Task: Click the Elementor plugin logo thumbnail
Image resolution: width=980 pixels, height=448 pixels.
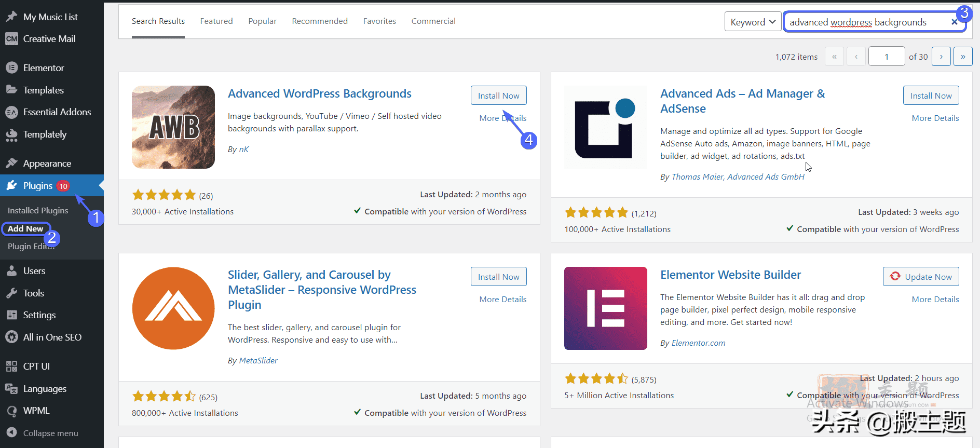Action: [606, 308]
